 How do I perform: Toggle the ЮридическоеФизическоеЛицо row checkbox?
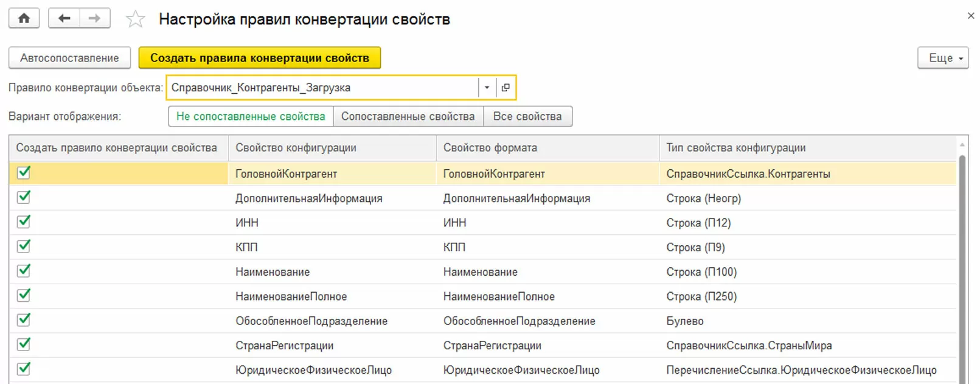pyautogui.click(x=24, y=369)
